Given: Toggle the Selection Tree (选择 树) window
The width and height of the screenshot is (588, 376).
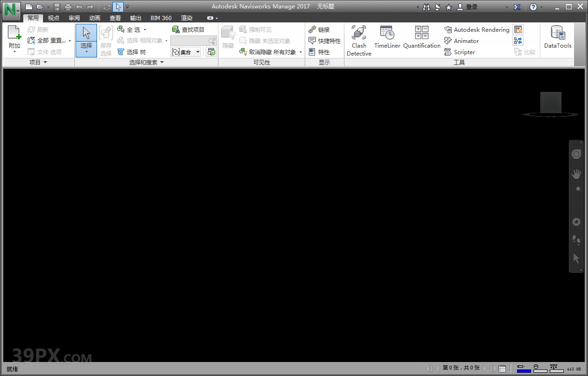Looking at the screenshot, I should click(x=132, y=52).
